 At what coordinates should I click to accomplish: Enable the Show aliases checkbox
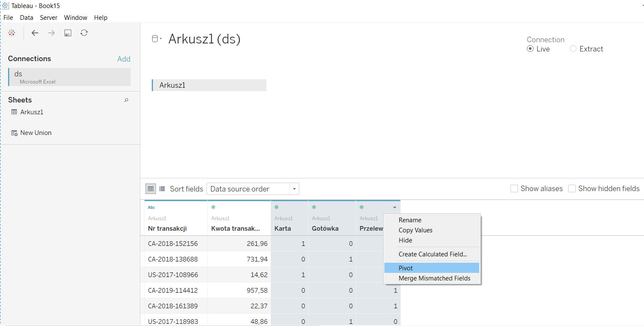[x=514, y=189]
